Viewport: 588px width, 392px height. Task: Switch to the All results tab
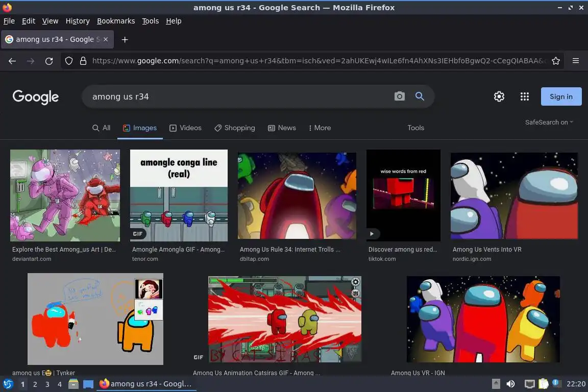tap(101, 128)
